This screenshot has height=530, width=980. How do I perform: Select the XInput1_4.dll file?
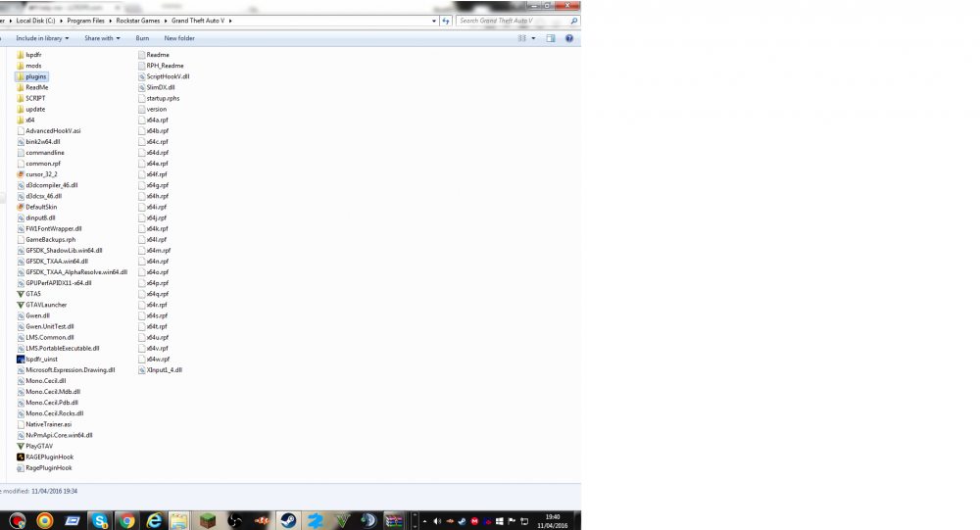click(160, 370)
